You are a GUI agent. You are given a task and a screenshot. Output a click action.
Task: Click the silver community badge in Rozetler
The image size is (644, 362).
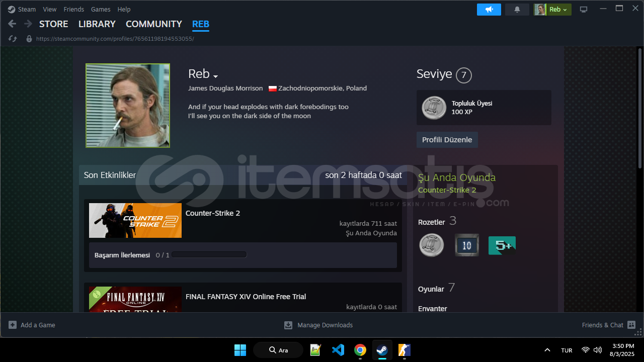coord(432,245)
